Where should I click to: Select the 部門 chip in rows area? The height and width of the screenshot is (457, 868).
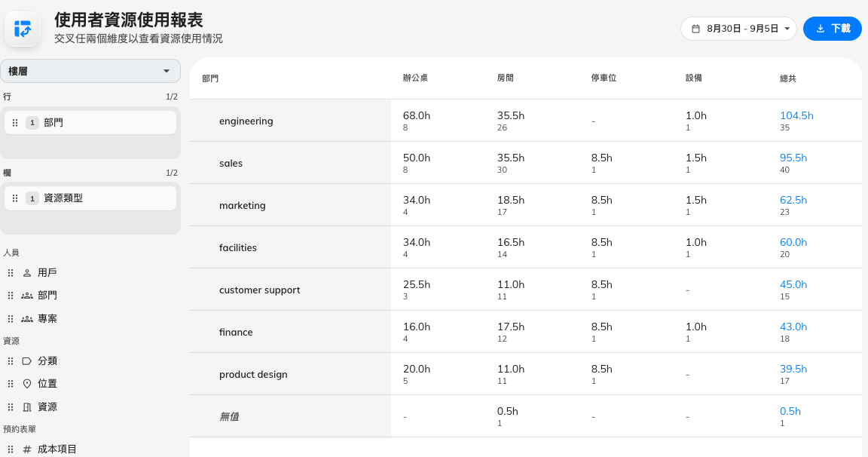pyautogui.click(x=90, y=122)
